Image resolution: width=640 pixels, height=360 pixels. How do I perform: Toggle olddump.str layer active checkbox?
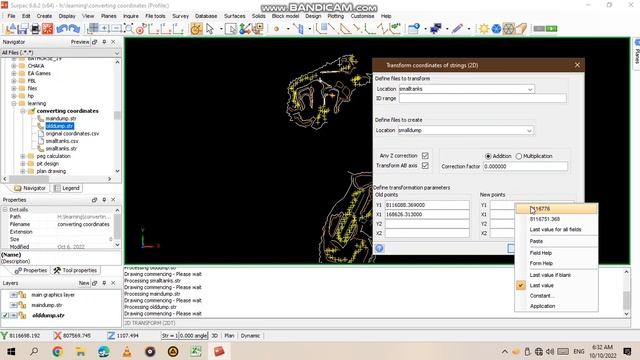[x=5, y=316]
